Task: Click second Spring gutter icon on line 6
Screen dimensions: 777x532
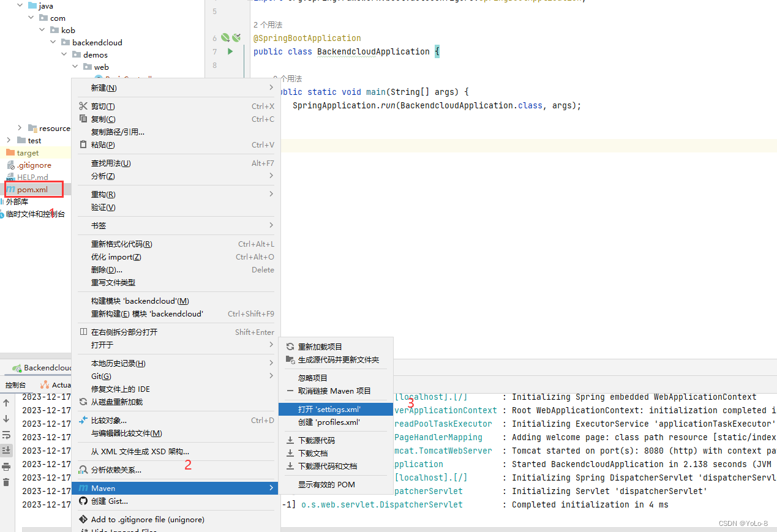Action: coord(236,38)
